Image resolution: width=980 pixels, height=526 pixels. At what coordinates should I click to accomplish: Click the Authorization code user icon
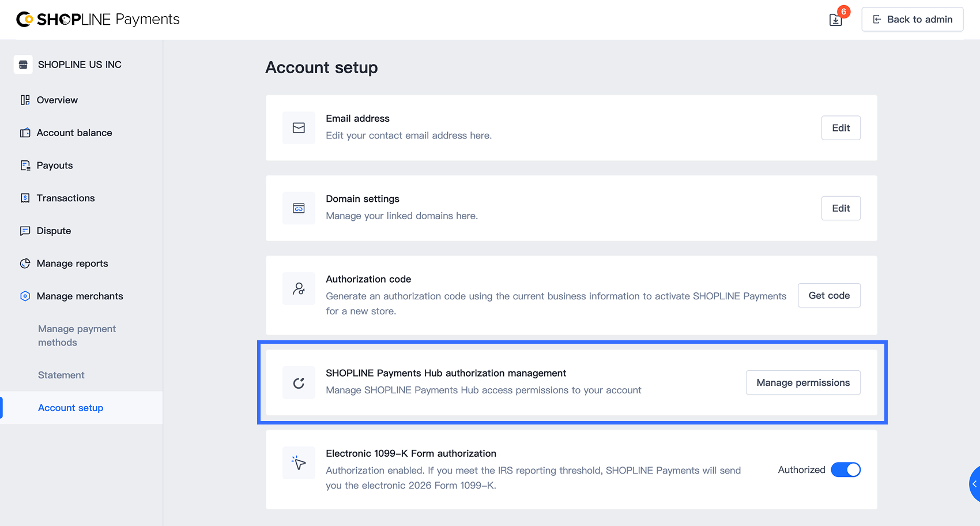pyautogui.click(x=299, y=288)
